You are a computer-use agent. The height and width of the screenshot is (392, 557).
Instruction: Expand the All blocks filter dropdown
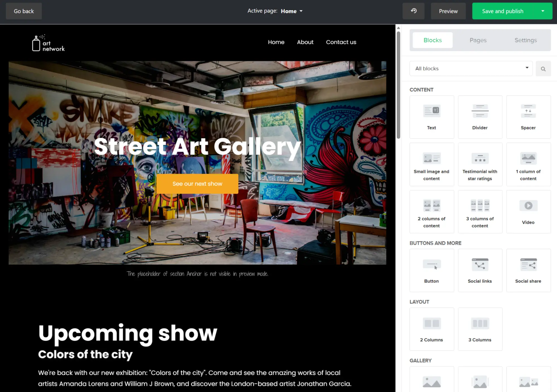[471, 69]
